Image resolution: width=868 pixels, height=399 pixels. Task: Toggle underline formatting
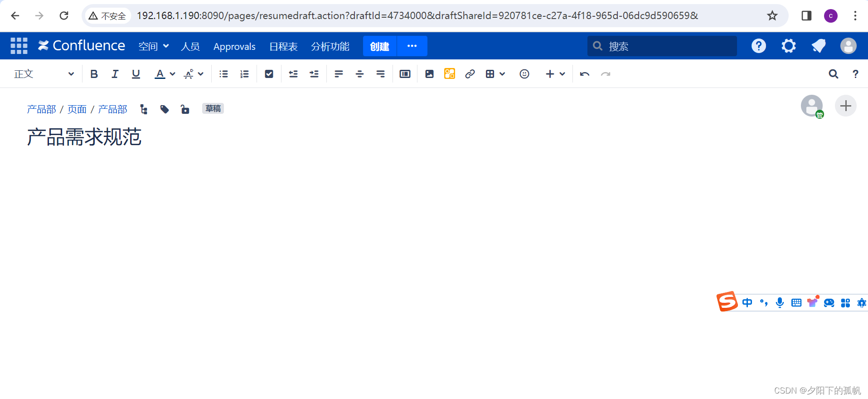[x=136, y=74]
